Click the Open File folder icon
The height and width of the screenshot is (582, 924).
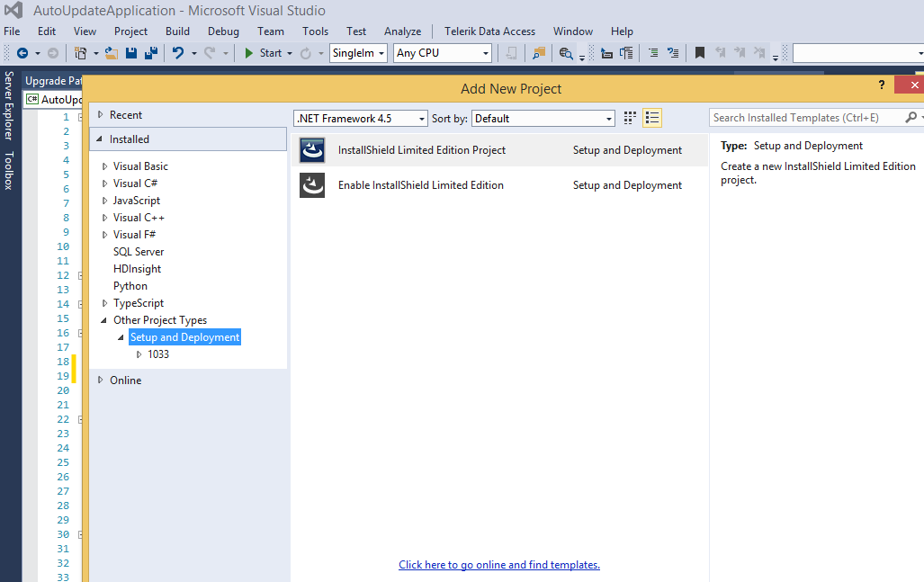tap(112, 53)
